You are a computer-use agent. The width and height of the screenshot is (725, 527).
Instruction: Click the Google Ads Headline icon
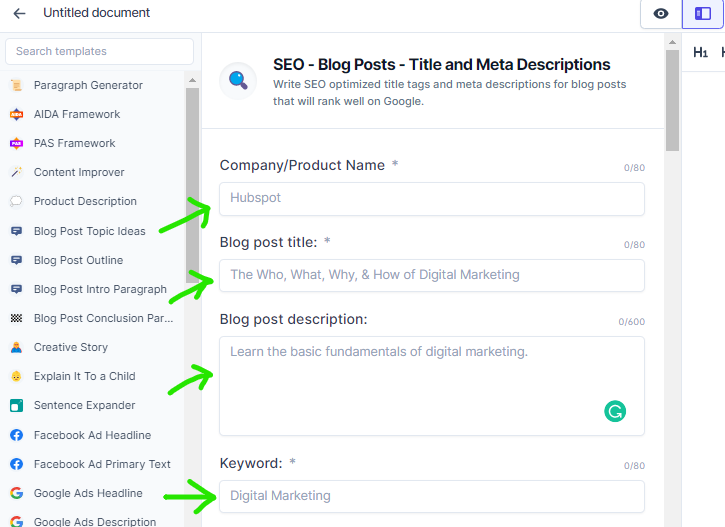(x=16, y=493)
